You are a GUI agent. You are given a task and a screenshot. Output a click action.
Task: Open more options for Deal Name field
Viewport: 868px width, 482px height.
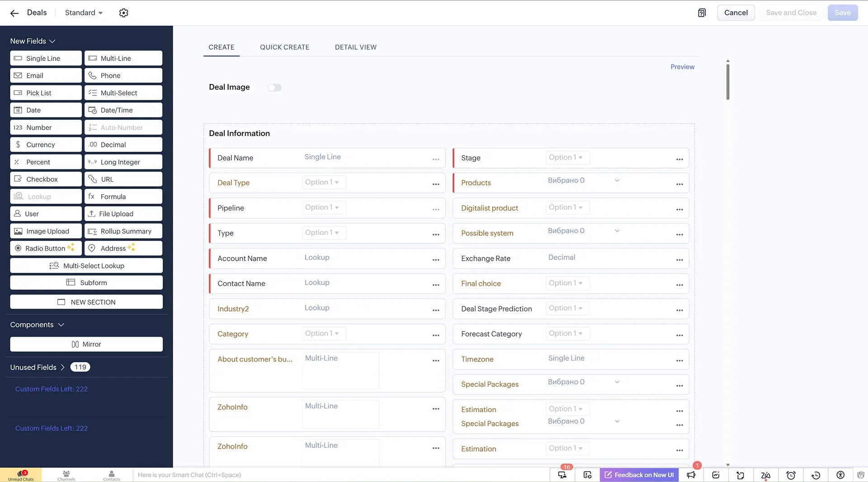pyautogui.click(x=436, y=159)
